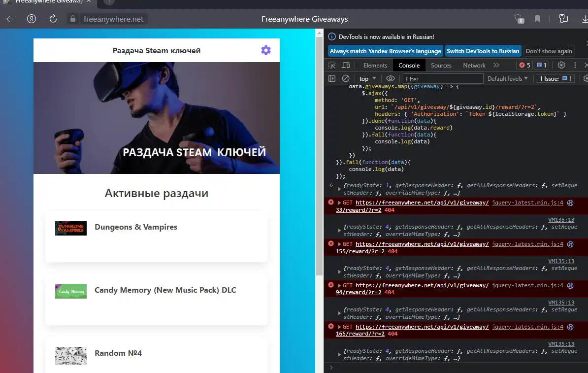Click Switch DevTools to Russian button
The height and width of the screenshot is (373, 588).
[x=483, y=51]
